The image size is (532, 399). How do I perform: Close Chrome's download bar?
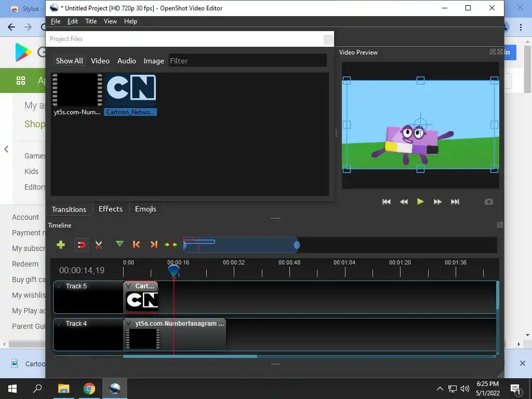coord(523,363)
